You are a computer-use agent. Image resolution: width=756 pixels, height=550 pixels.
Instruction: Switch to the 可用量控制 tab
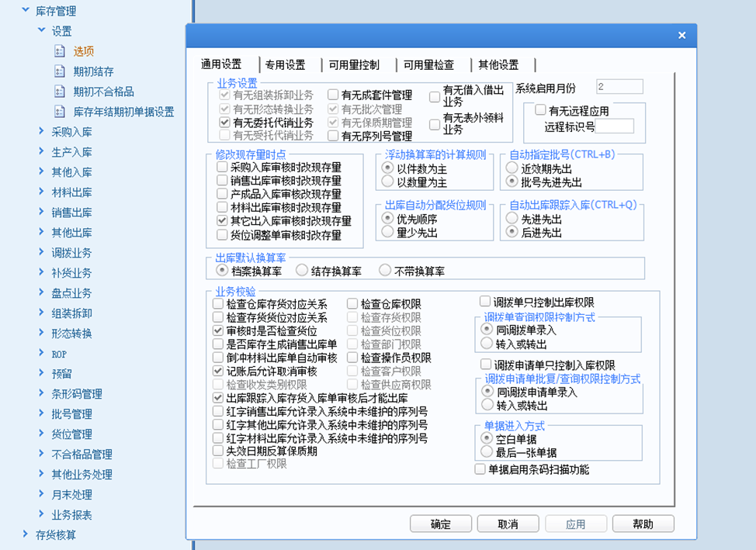tap(354, 64)
